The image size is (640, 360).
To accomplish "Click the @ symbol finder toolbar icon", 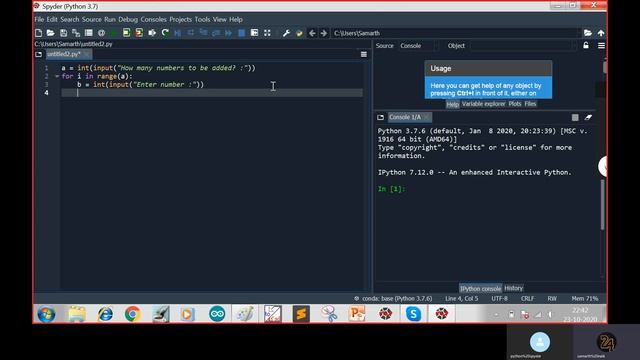I will pyautogui.click(x=101, y=33).
